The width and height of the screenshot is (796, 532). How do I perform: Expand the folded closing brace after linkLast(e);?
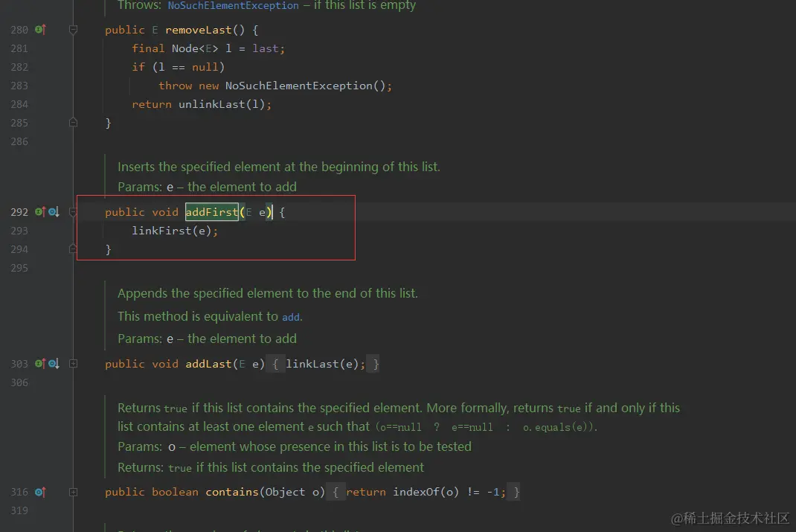(375, 363)
